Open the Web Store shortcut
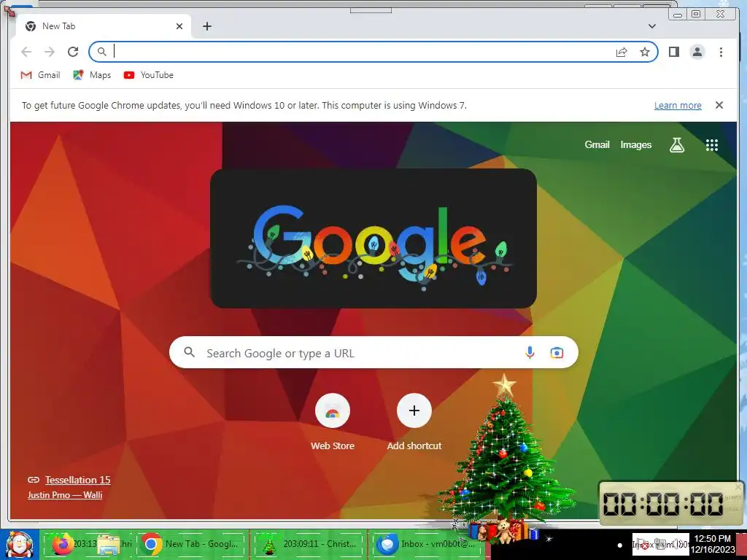The width and height of the screenshot is (747, 560). tap(333, 423)
